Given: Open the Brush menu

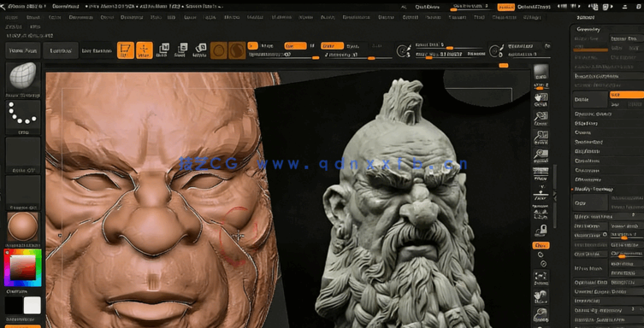Looking at the screenshot, I should click(32, 17).
